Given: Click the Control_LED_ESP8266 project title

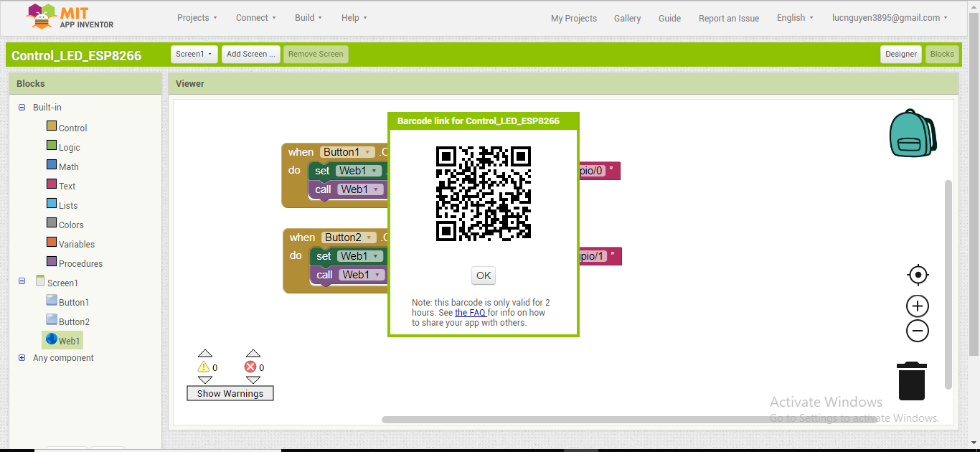Looking at the screenshot, I should pyautogui.click(x=76, y=56).
